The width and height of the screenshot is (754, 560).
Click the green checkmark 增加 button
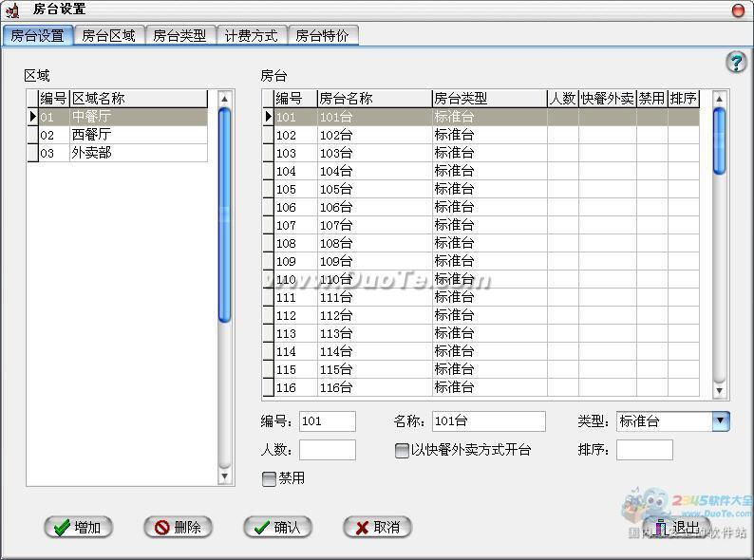click(79, 528)
